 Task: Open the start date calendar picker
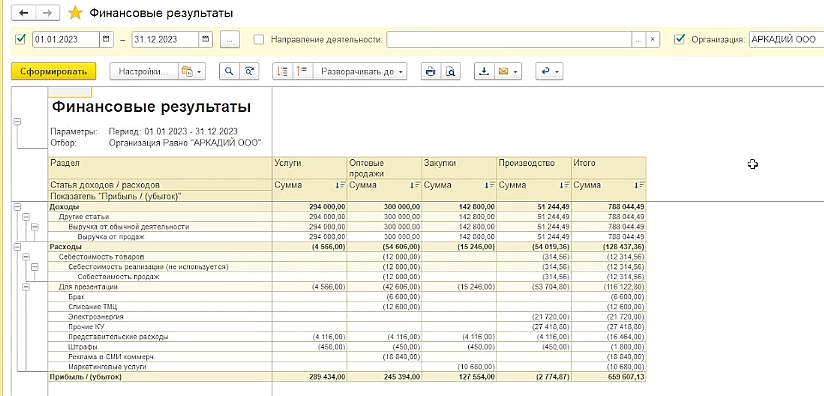(x=107, y=39)
